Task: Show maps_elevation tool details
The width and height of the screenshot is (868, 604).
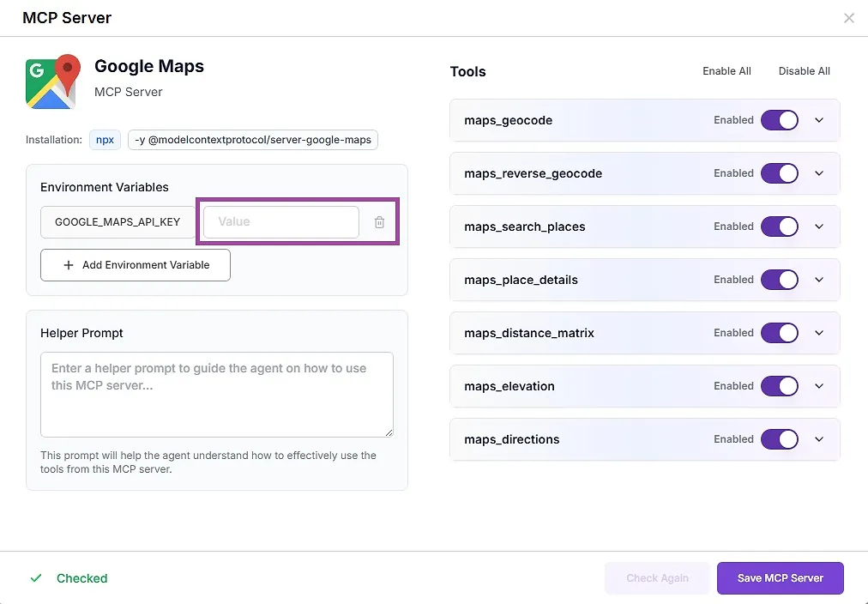Action: [x=819, y=386]
